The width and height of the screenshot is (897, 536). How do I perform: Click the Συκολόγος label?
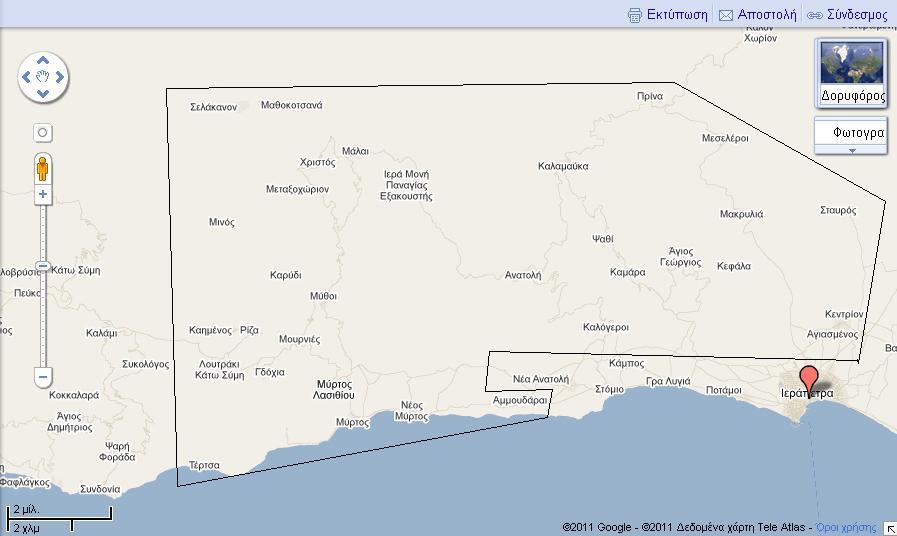[x=145, y=364]
